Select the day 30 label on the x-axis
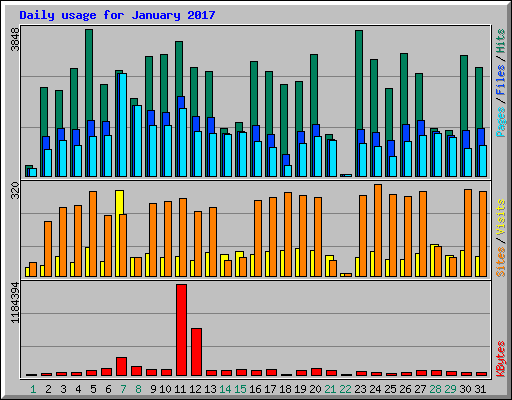This screenshot has height=400, width=512. 465,389
